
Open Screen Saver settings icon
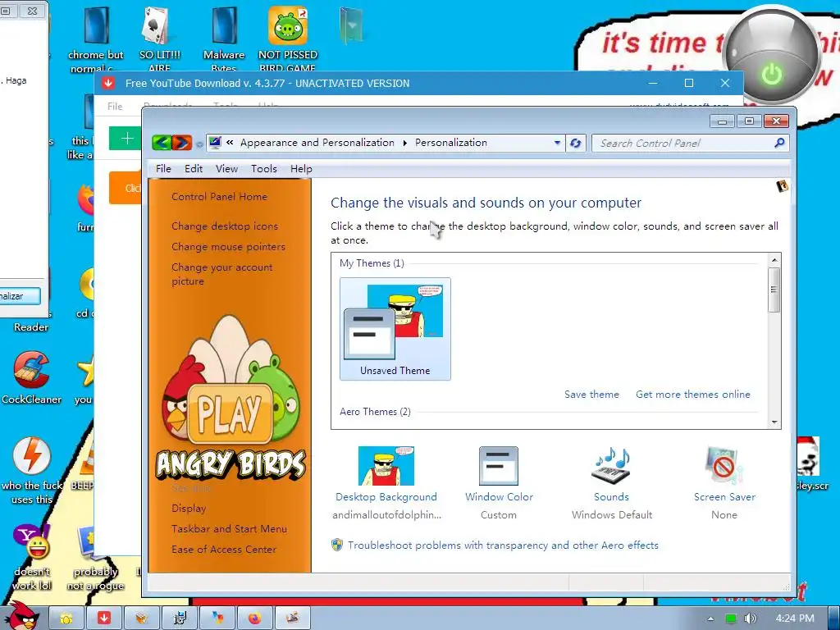click(724, 466)
